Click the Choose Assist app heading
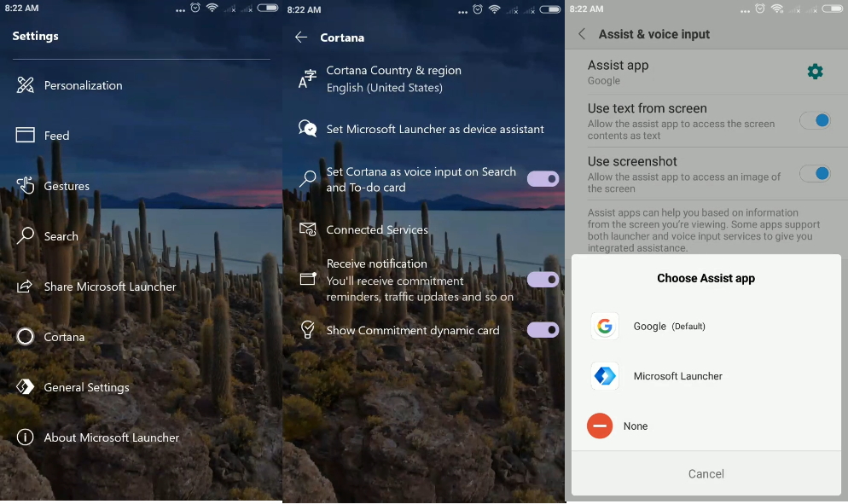Screen dimensions: 848x504 706,278
